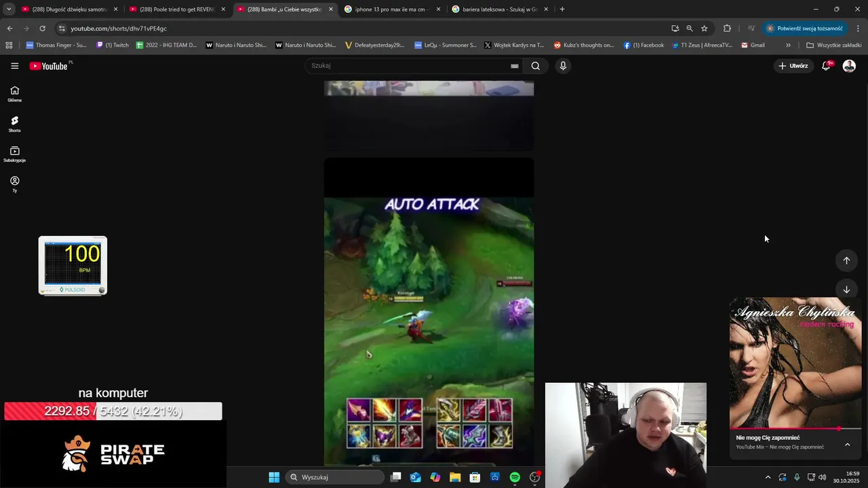The height and width of the screenshot is (488, 868).
Task: Switch to tab Długość dźwięku samotności
Action: (x=70, y=9)
